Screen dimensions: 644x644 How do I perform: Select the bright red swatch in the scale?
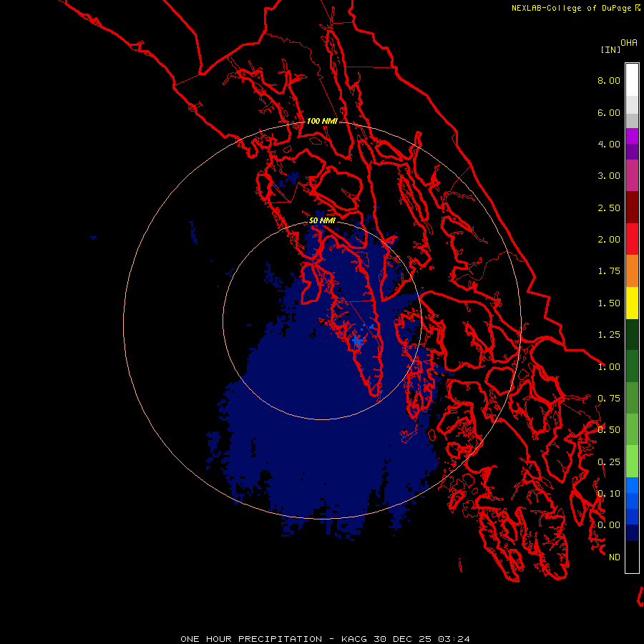click(x=632, y=240)
